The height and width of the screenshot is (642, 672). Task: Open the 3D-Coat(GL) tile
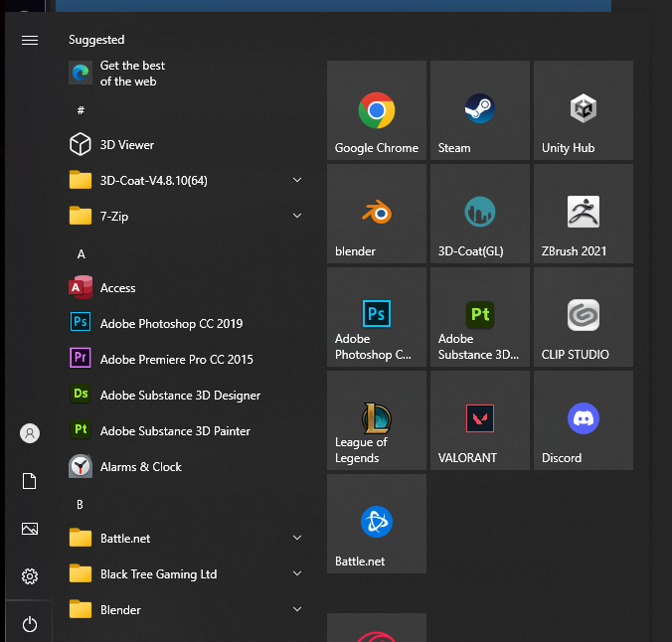pos(479,214)
